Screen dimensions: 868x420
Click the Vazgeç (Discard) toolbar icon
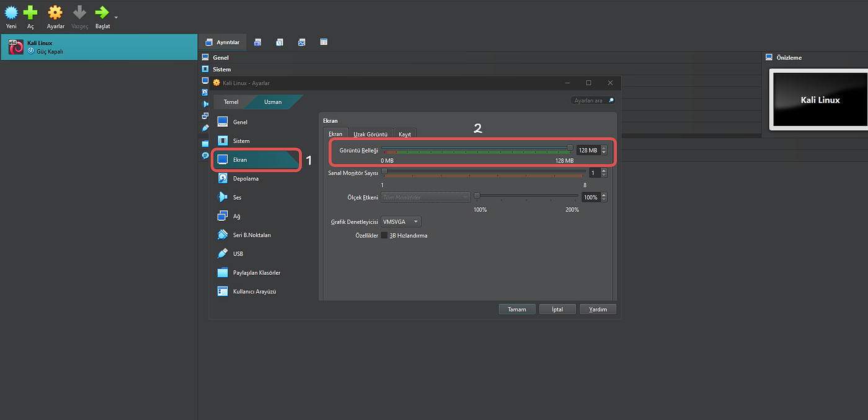[x=79, y=12]
